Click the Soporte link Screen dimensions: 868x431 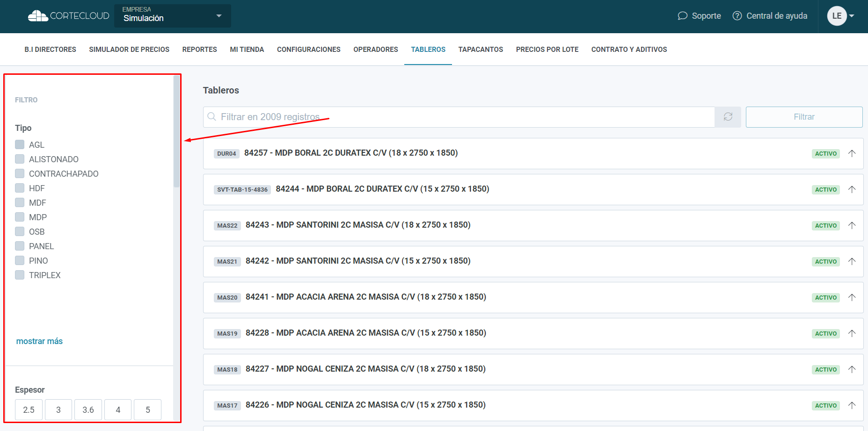click(706, 16)
